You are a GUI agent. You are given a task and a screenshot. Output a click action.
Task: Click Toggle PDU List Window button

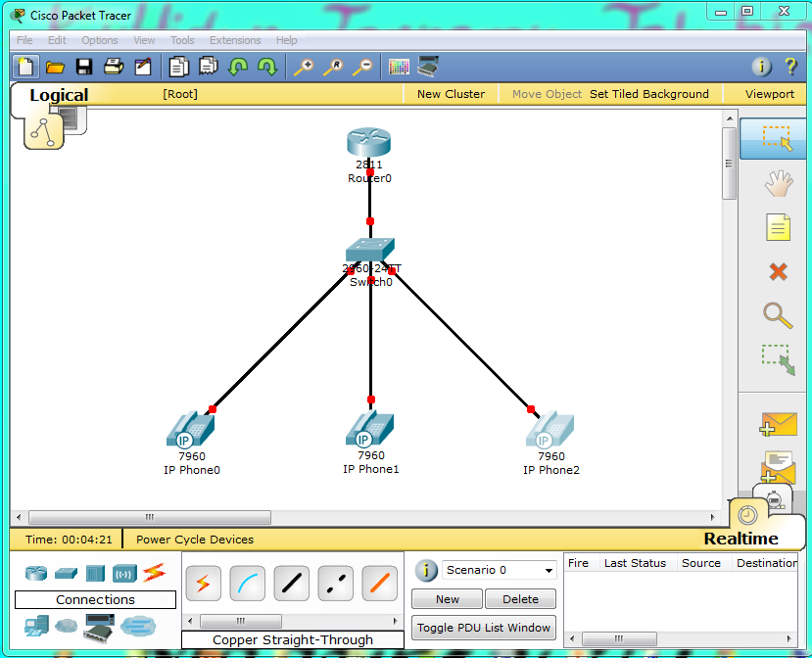[x=484, y=628]
